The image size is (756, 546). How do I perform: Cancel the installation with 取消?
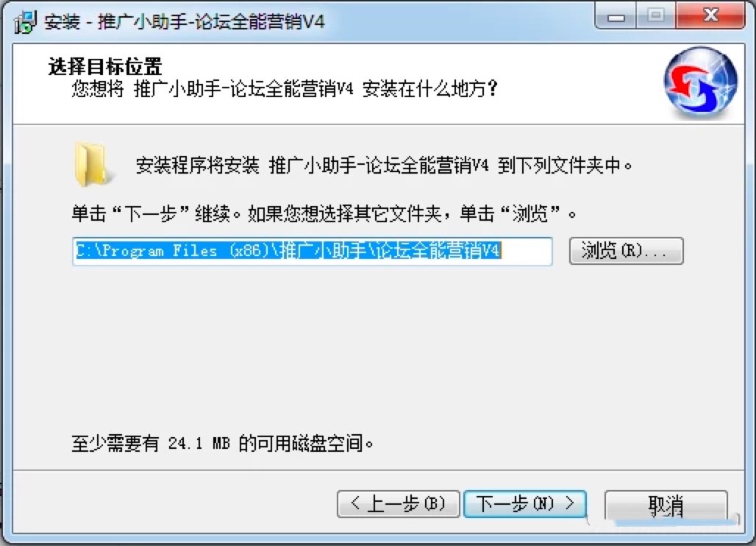point(666,505)
